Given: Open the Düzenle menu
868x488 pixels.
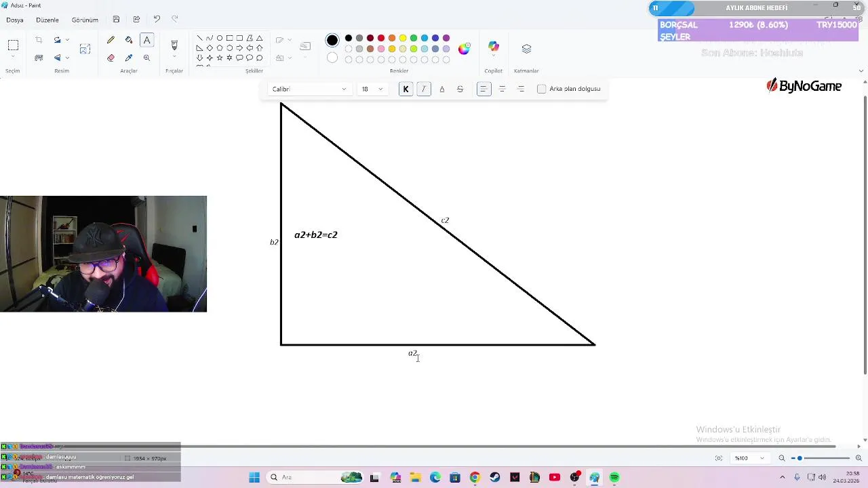Looking at the screenshot, I should click(x=47, y=20).
